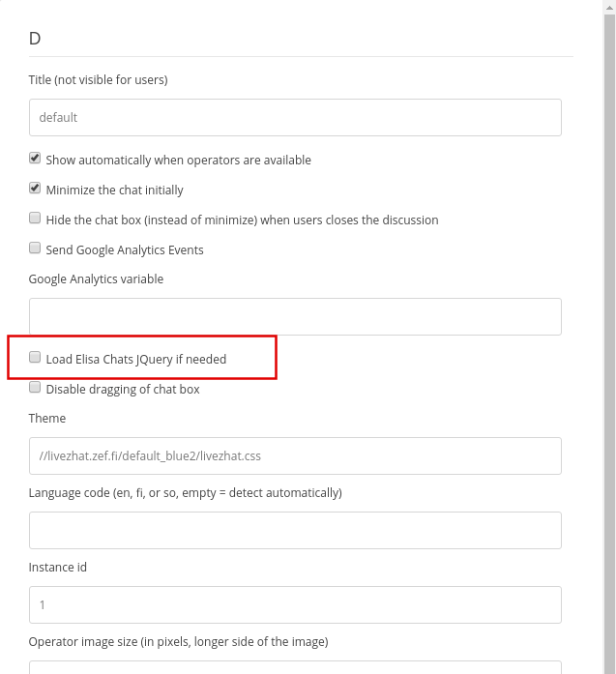Click the Title (not visible for users) label

98,80
